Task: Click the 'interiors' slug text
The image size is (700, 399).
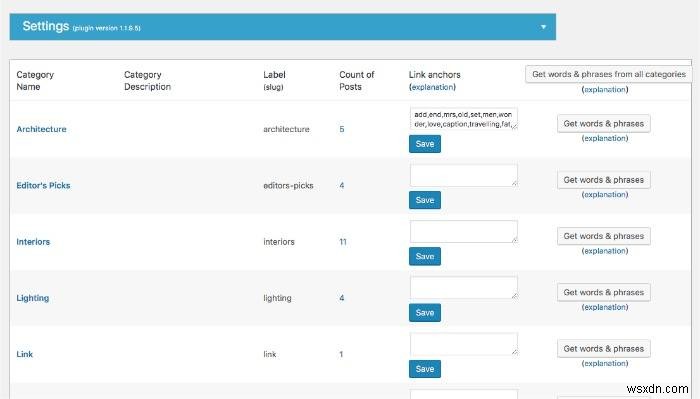Action: pos(279,241)
